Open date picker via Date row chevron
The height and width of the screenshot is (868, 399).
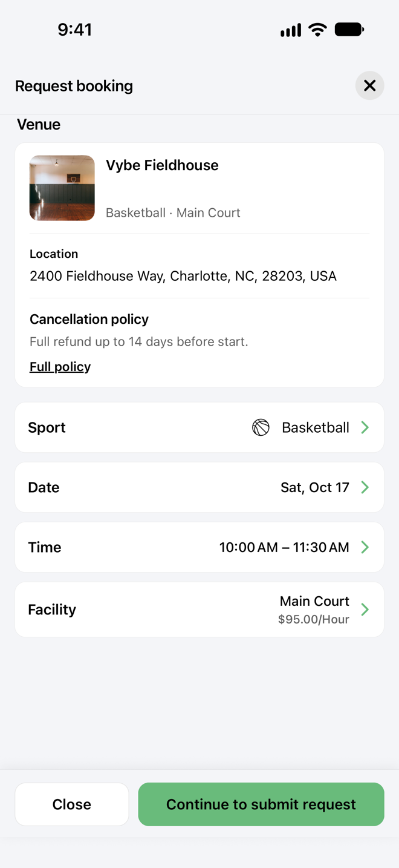click(365, 487)
